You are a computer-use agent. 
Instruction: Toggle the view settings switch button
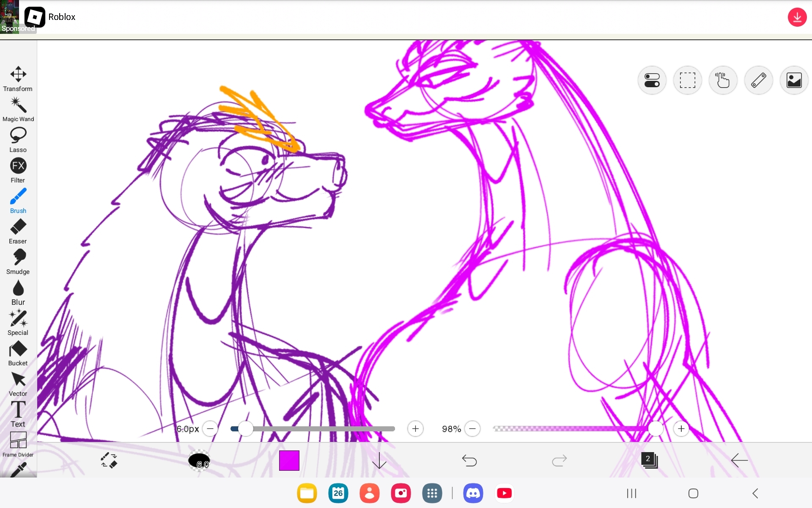[652, 80]
